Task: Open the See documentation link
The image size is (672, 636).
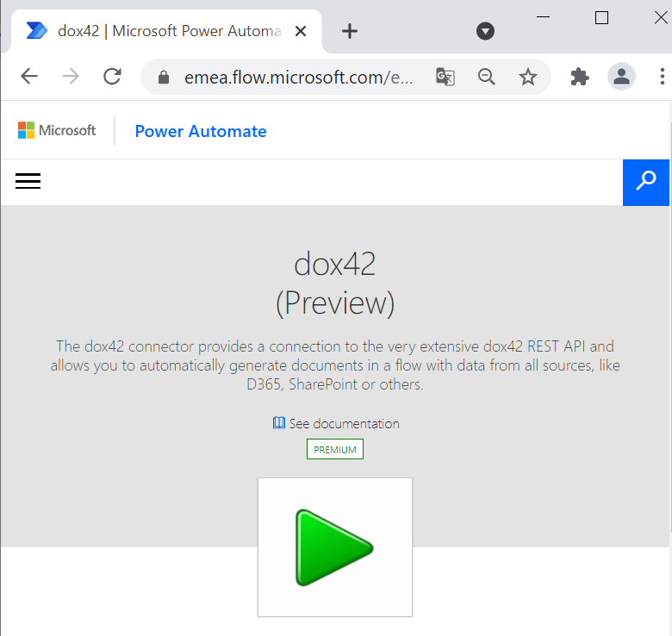Action: [344, 423]
